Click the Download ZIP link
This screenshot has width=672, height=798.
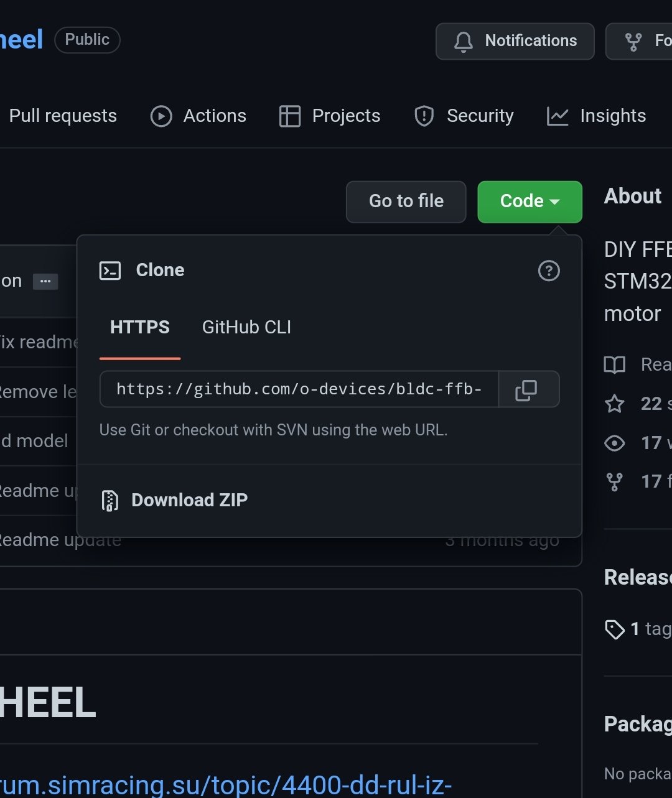pos(189,500)
